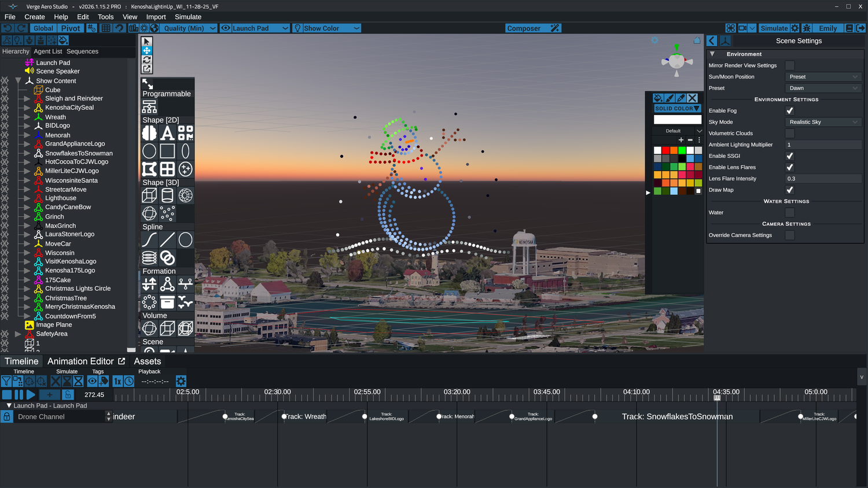Toggle the Draw Map checkbox
This screenshot has height=488, width=868.
point(790,190)
